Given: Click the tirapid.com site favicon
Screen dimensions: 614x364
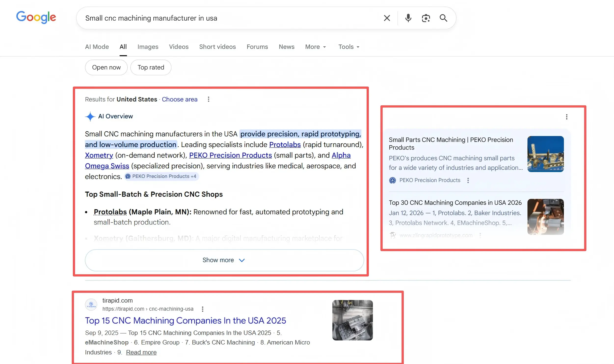Looking at the screenshot, I should (x=91, y=305).
